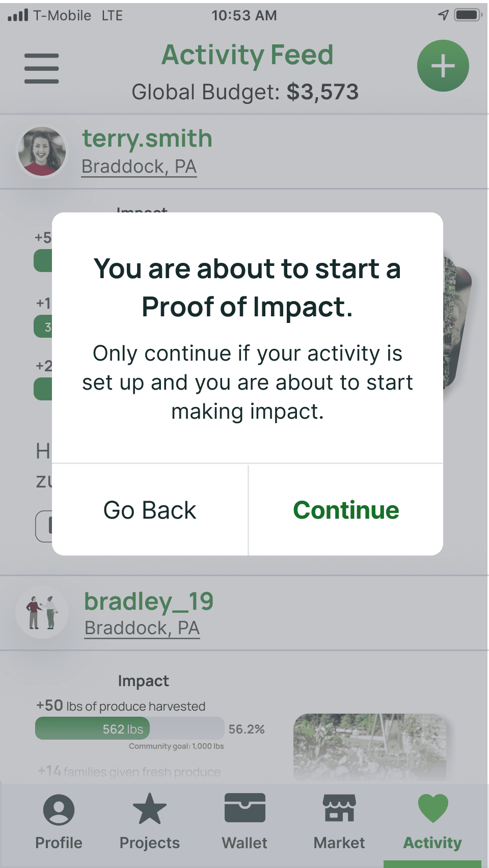Confirm with the Continue button

346,510
